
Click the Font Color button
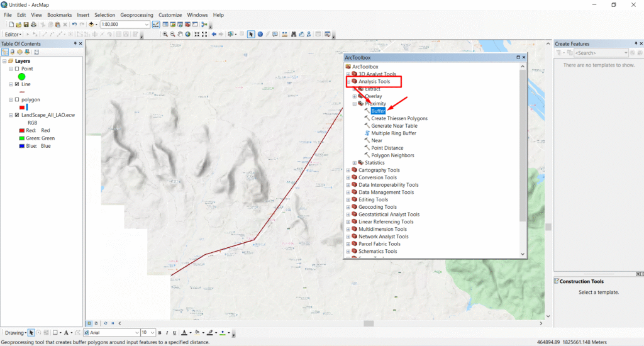pos(184,333)
